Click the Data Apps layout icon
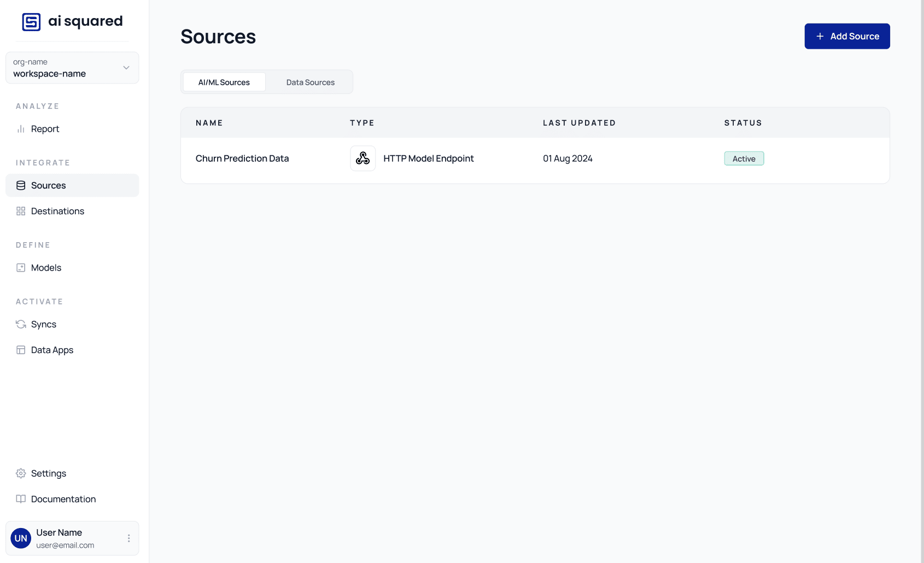This screenshot has height=563, width=924. [x=21, y=350]
